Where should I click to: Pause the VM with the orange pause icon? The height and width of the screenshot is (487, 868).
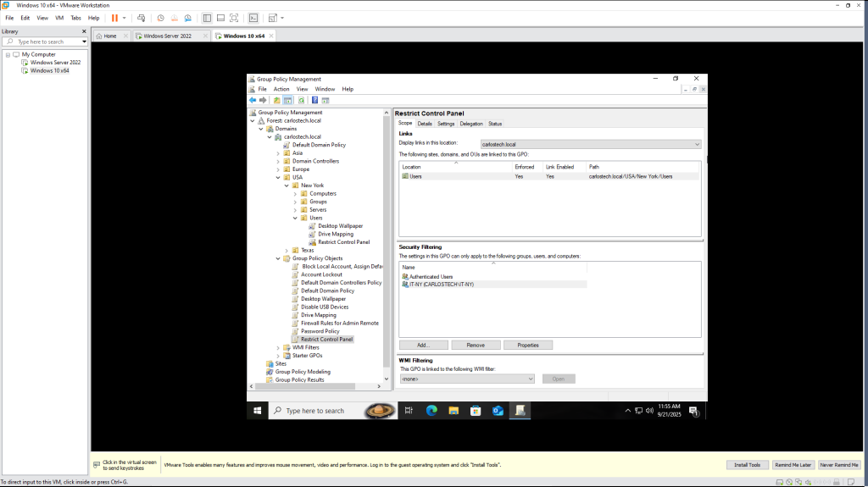point(114,18)
